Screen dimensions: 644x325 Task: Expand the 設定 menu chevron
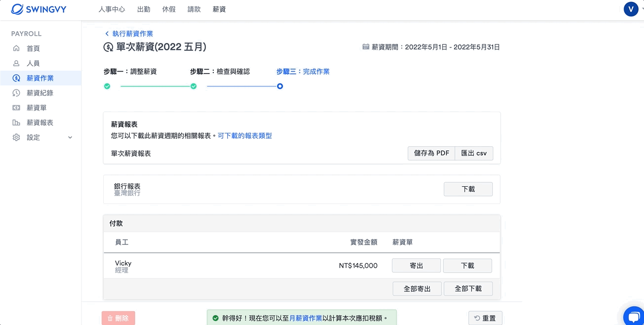click(70, 137)
